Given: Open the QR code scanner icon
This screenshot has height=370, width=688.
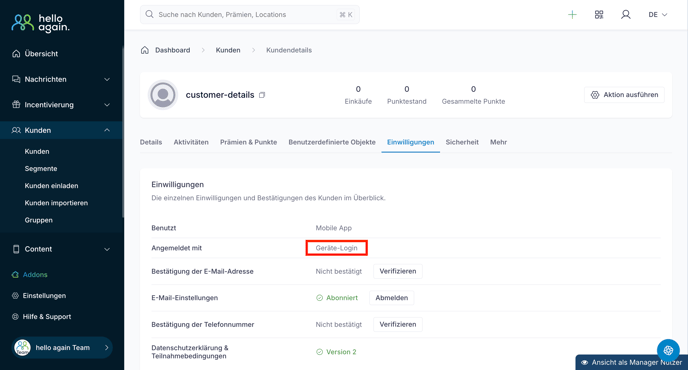Looking at the screenshot, I should point(599,14).
